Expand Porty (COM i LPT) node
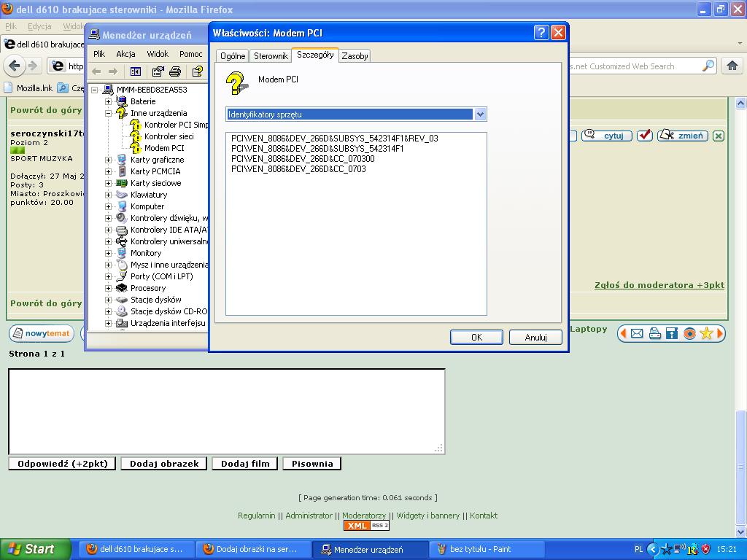The height and width of the screenshot is (560, 747). (108, 276)
